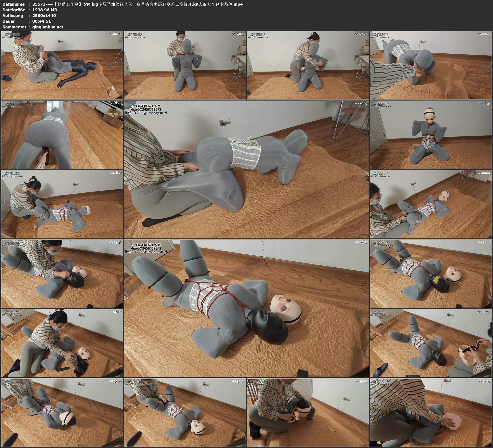The image size is (493, 448).
Task: Click the 00:16:31 frame
Action: click(431, 135)
